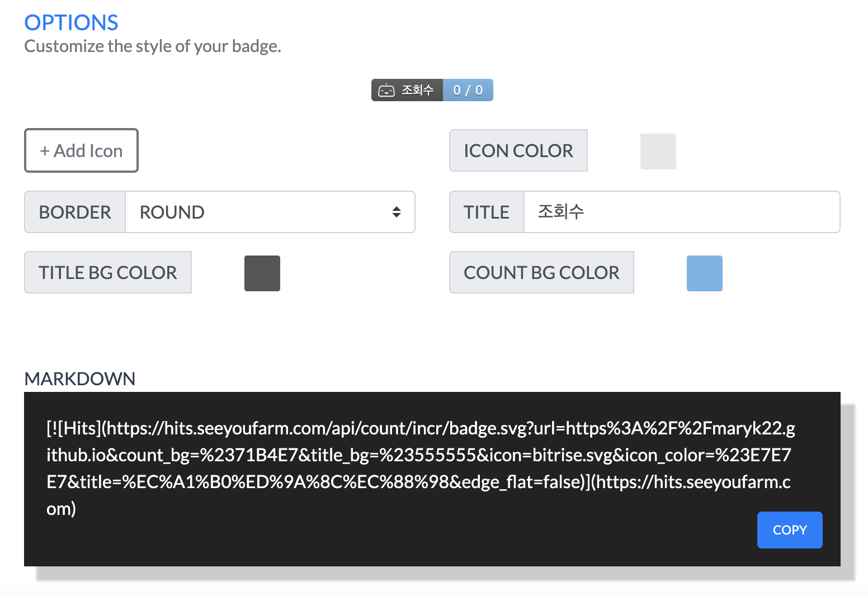
Task: Pick the blue count background color swatch
Action: 704,273
